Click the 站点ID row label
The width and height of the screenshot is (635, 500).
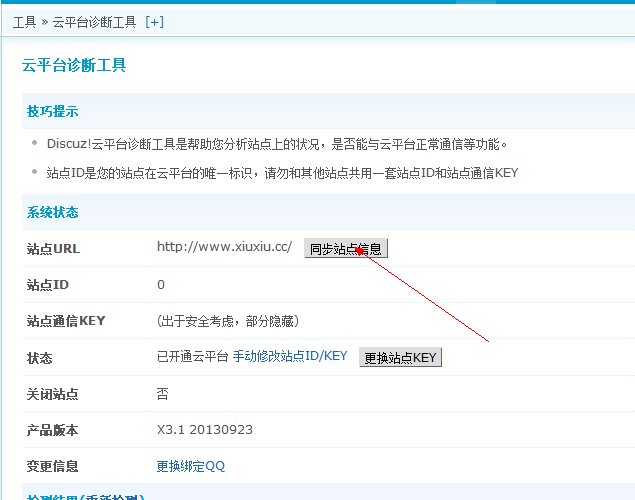click(48, 285)
